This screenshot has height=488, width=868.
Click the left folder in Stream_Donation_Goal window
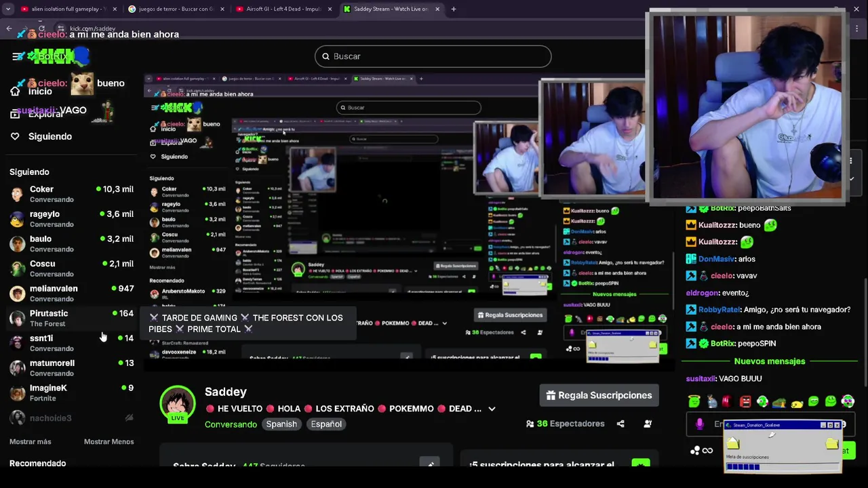[733, 443]
